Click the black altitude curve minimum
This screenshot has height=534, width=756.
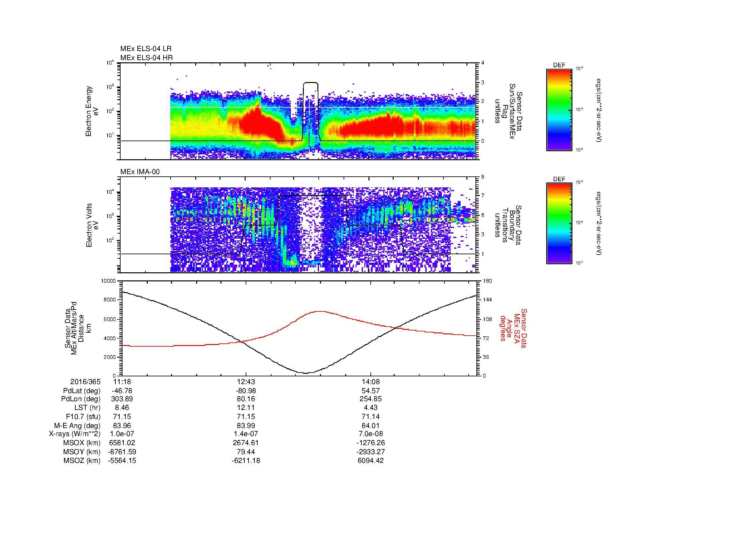click(x=305, y=373)
